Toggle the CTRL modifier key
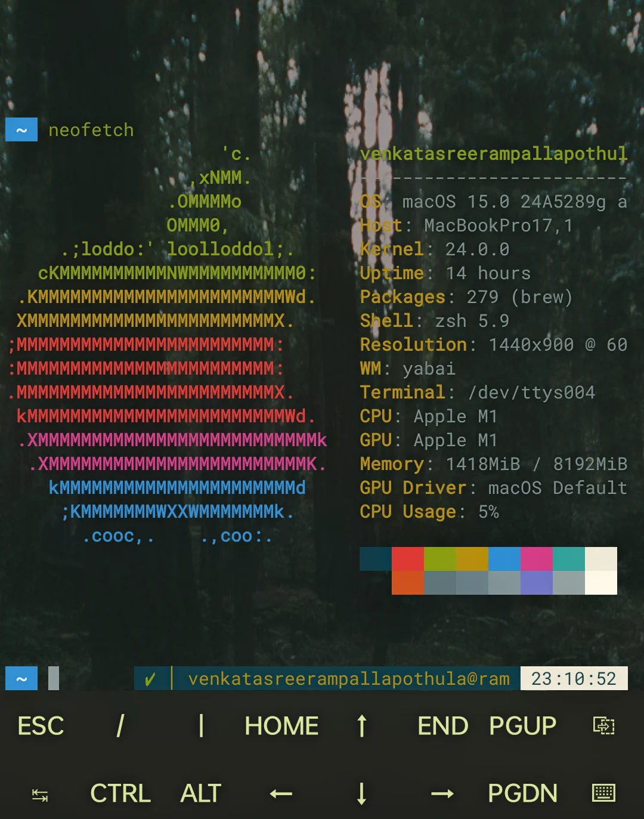The image size is (644, 819). [120, 793]
